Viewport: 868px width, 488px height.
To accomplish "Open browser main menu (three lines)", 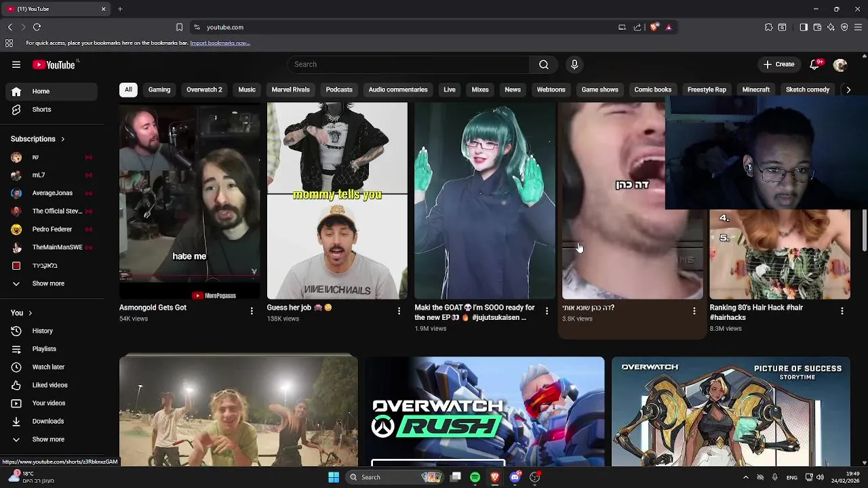I will click(859, 27).
